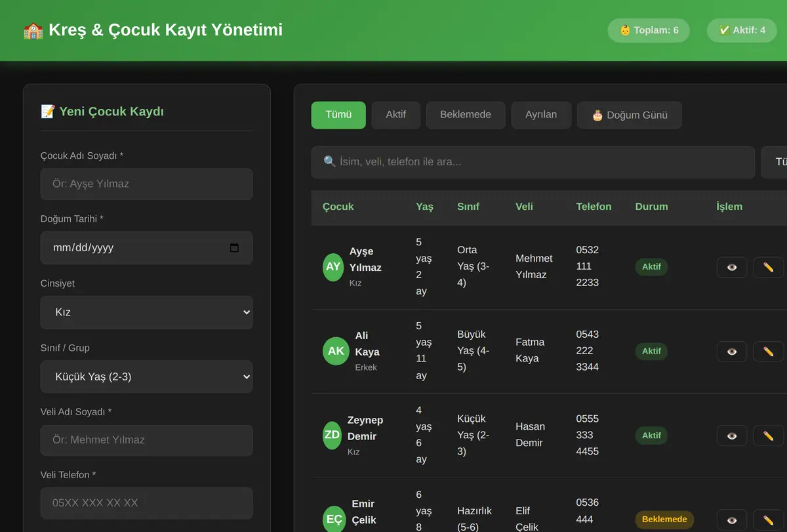Focus the search box for name or phone

(533, 162)
